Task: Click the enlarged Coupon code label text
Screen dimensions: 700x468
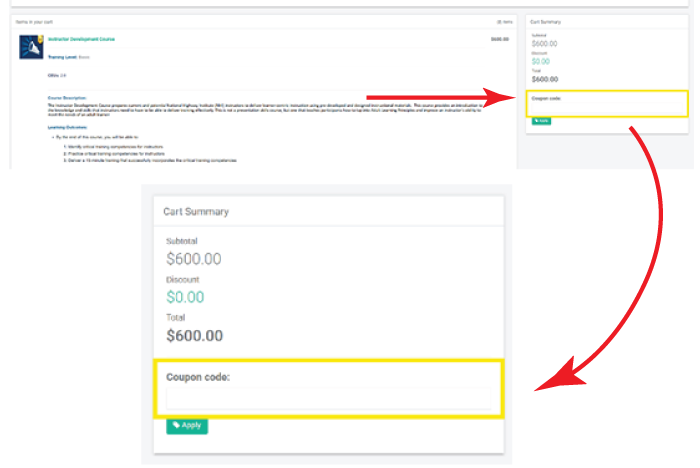Action: (198, 378)
